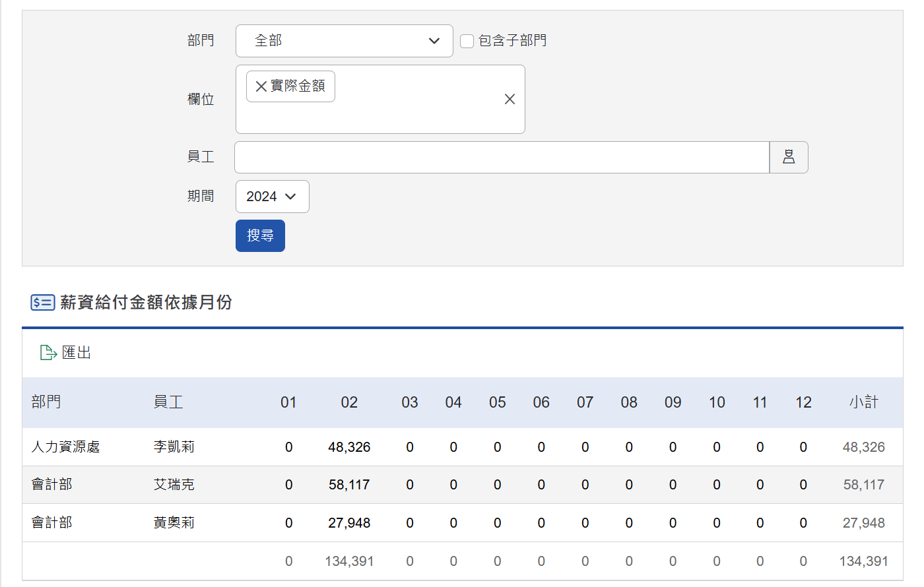924x587 pixels.
Task: Select the 李凱莉 employee row
Action: click(x=174, y=447)
